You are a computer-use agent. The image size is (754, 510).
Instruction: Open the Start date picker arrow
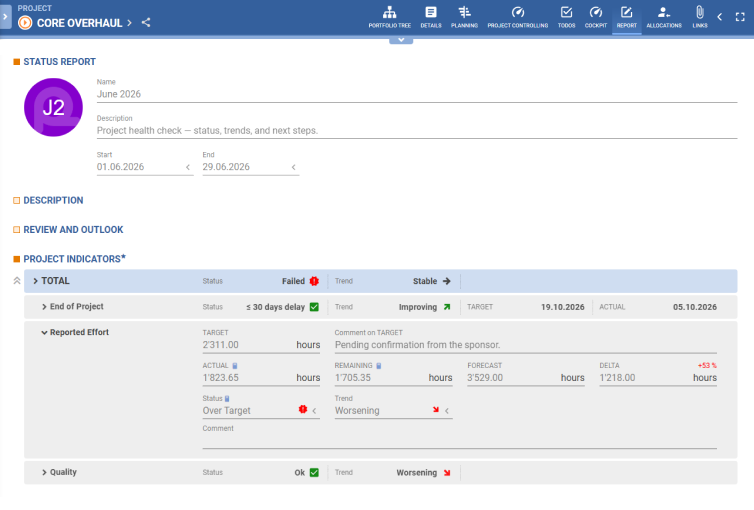(x=188, y=167)
